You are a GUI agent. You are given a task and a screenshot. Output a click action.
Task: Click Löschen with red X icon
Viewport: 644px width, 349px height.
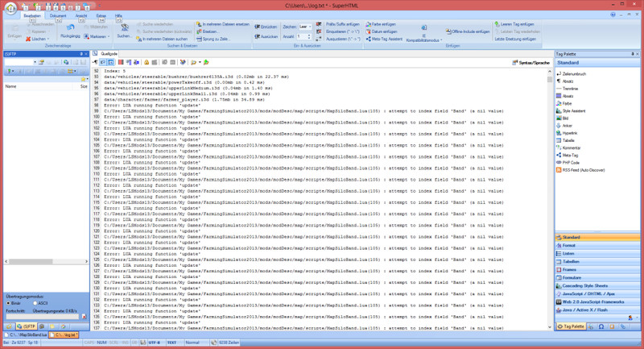click(x=35, y=39)
